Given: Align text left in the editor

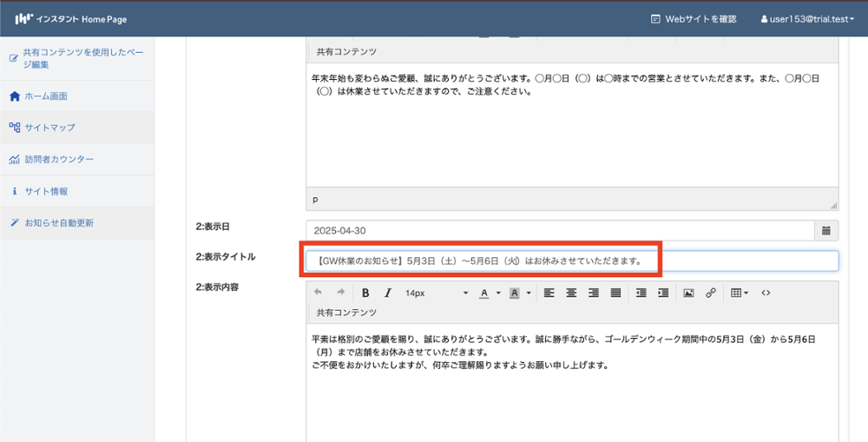Looking at the screenshot, I should [549, 294].
